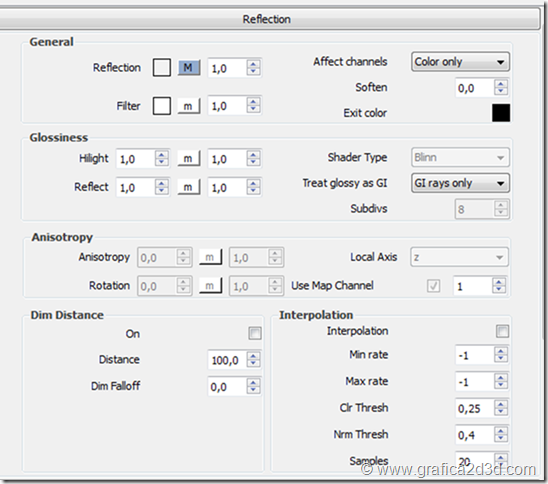Toggle the Use Map Channel checkbox
This screenshot has width=548, height=484.
433,286
